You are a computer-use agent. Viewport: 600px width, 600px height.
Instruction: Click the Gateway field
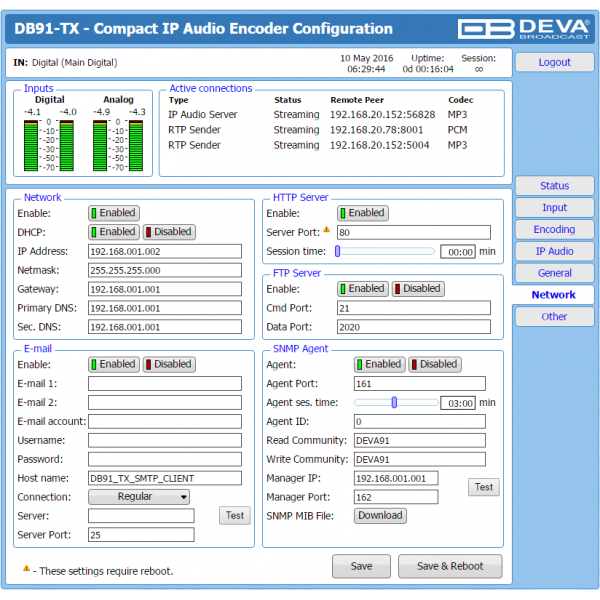(165, 289)
